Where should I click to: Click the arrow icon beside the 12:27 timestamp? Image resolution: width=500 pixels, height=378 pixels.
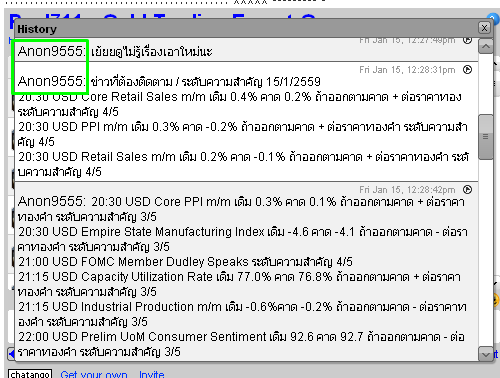pos(468,40)
